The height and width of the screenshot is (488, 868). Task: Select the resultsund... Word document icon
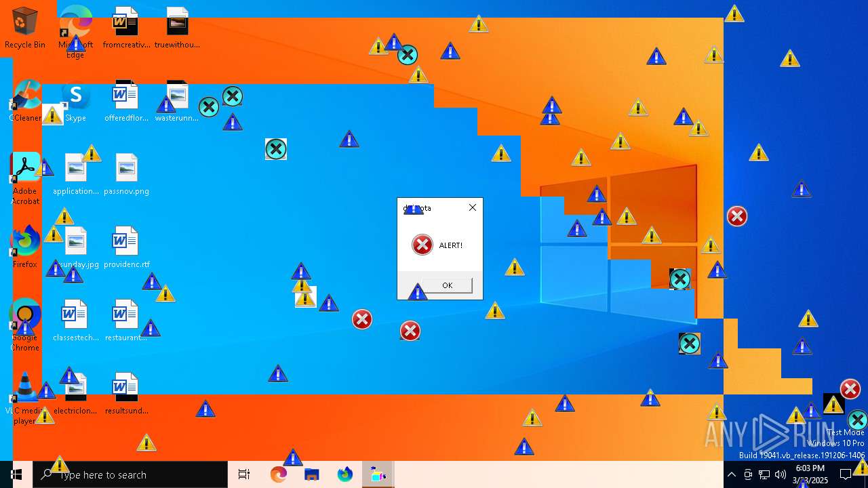point(126,394)
